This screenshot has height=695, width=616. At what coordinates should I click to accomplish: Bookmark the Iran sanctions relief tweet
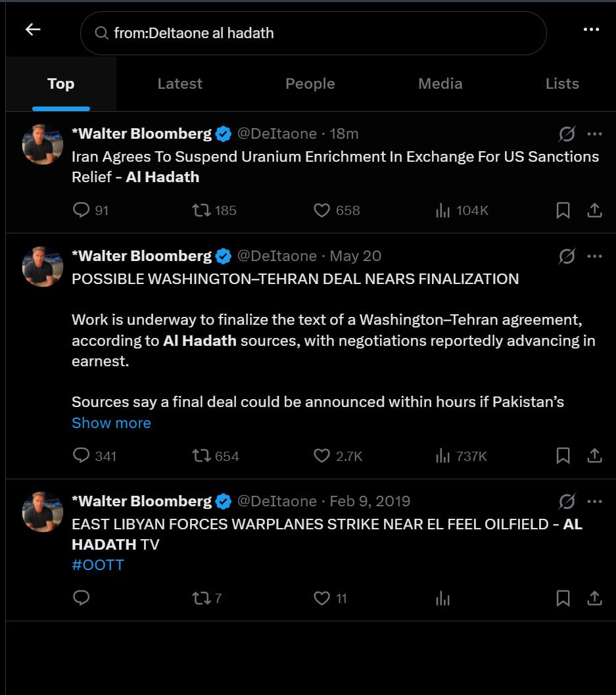563,210
